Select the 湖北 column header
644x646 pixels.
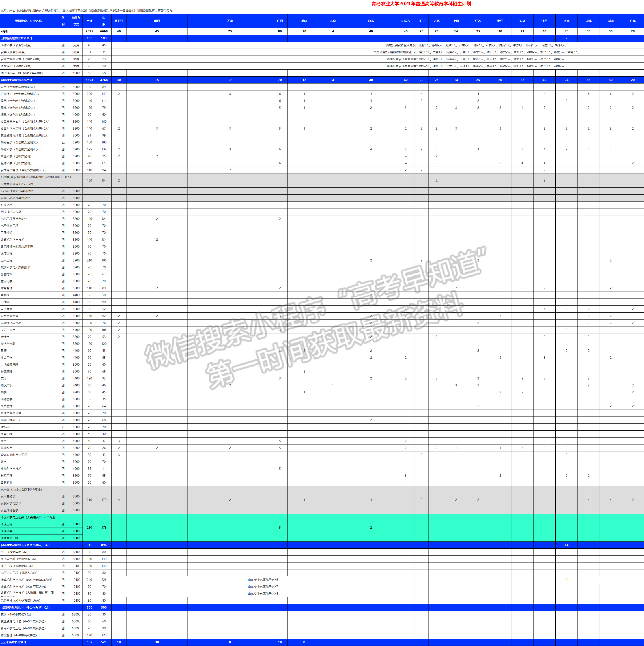588,21
